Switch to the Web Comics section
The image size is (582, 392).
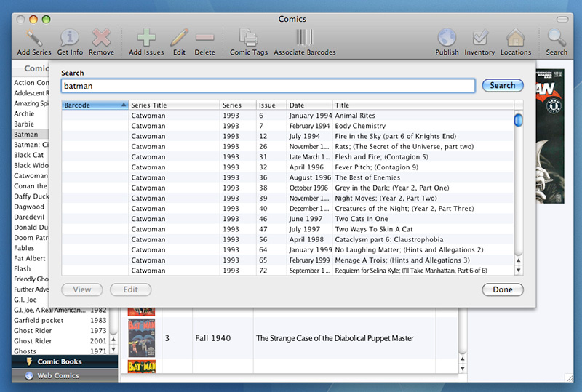tap(57, 376)
